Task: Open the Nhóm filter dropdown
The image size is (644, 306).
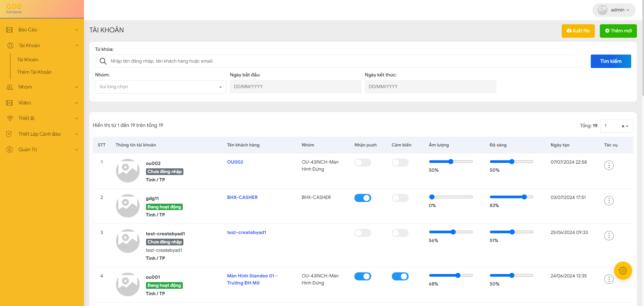Action: pyautogui.click(x=160, y=87)
